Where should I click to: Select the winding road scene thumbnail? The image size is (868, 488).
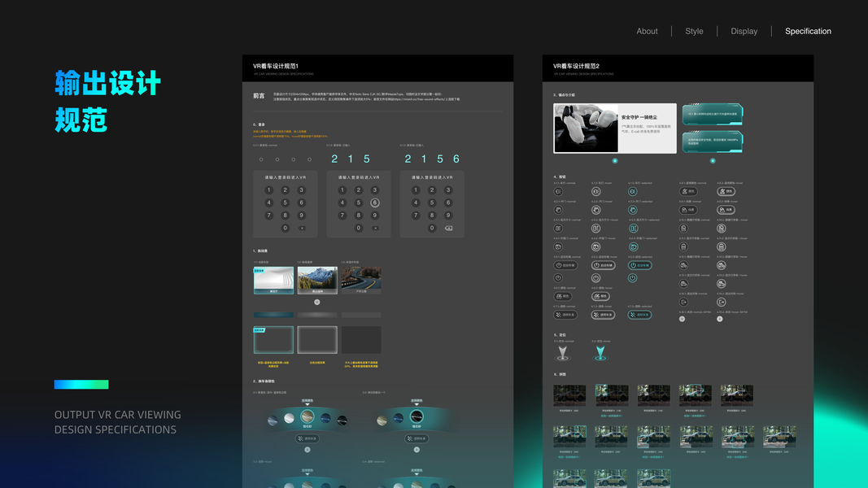pos(361,280)
